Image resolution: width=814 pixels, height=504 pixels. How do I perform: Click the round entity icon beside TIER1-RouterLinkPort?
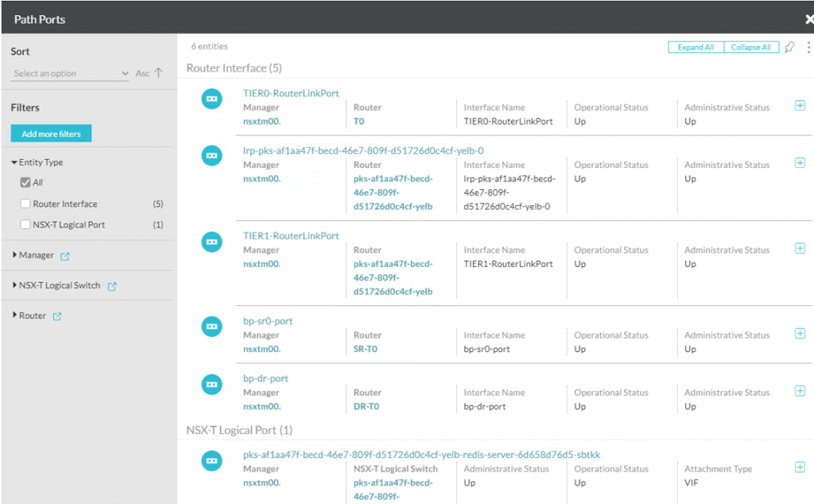[211, 241]
